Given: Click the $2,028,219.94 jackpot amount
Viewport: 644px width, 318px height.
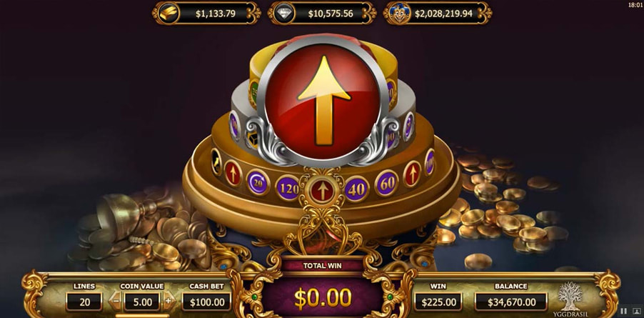Looking at the screenshot, I should [x=443, y=14].
